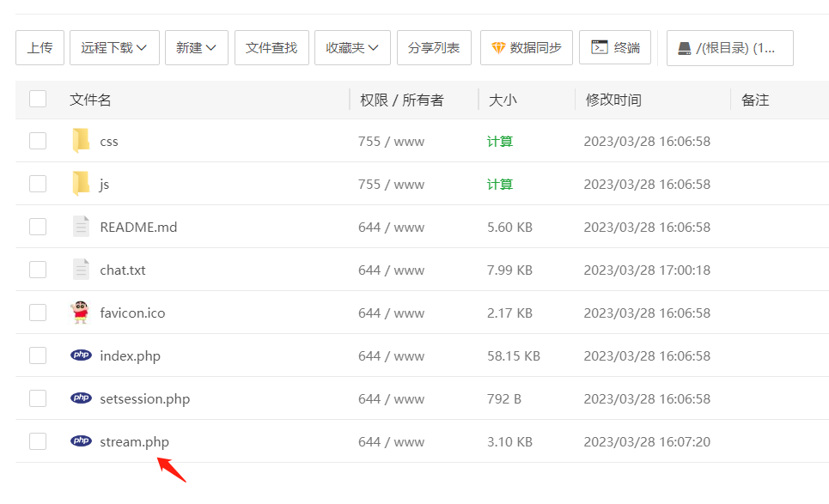Sort by the 修改时间 column header
This screenshot has height=504, width=829.
613,100
